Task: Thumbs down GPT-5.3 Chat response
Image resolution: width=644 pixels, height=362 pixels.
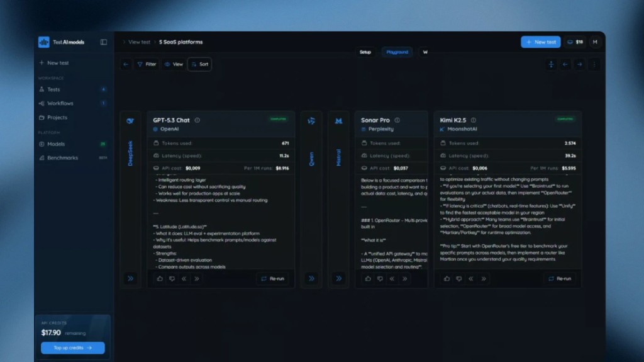Action: (172, 278)
